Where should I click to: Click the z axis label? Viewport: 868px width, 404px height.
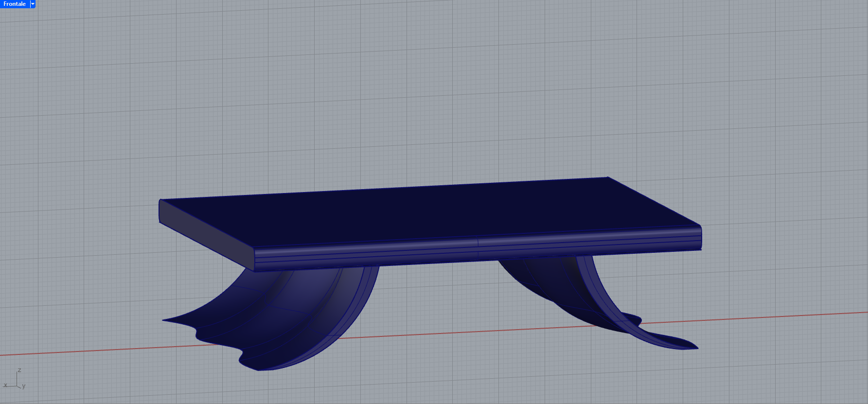[x=19, y=370]
